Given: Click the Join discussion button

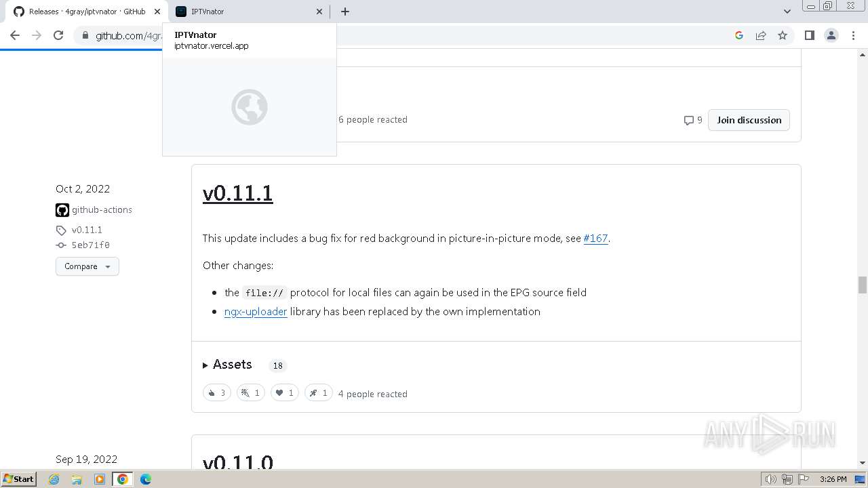Looking at the screenshot, I should 749,120.
